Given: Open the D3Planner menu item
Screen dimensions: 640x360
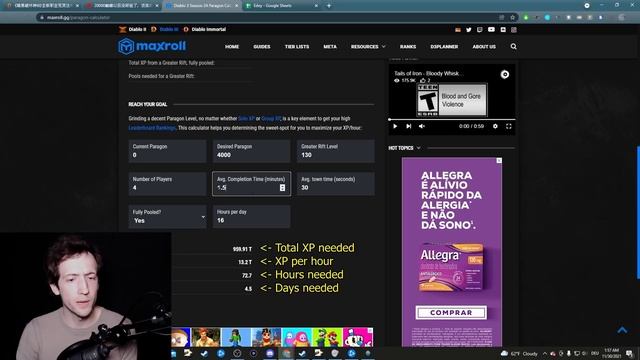Looking at the screenshot, I should (x=444, y=47).
